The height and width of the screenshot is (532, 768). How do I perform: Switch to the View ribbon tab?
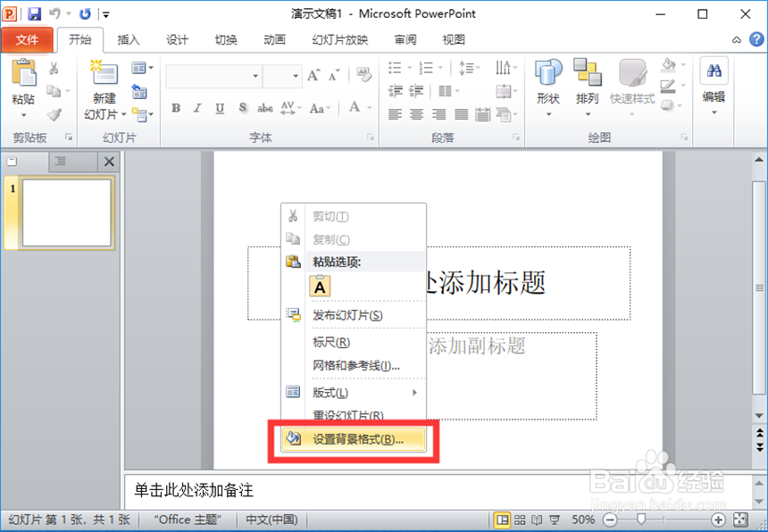[x=454, y=39]
